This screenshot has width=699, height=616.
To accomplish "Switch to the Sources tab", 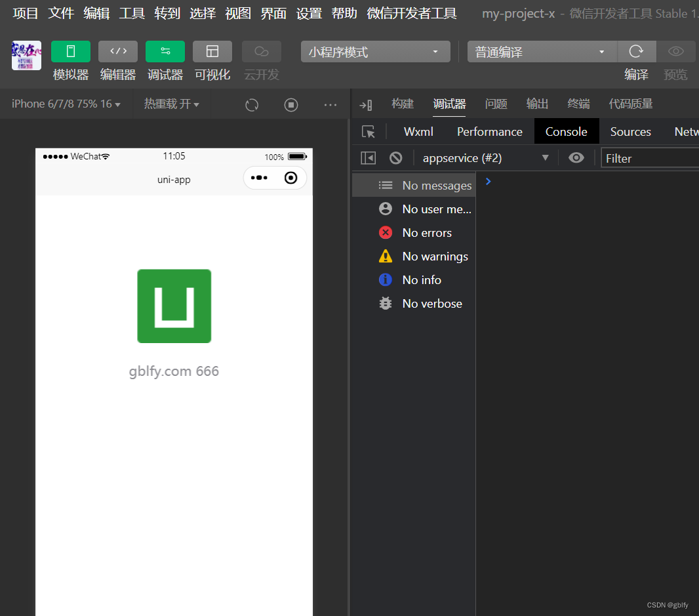I will pyautogui.click(x=629, y=131).
